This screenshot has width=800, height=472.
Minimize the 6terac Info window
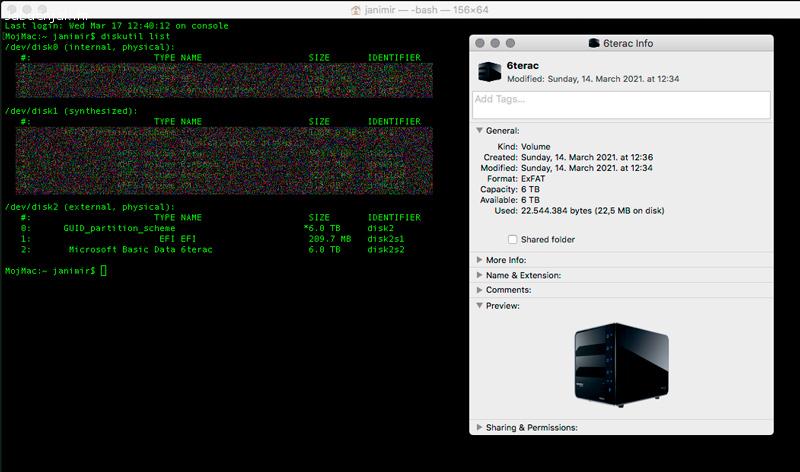[495, 43]
